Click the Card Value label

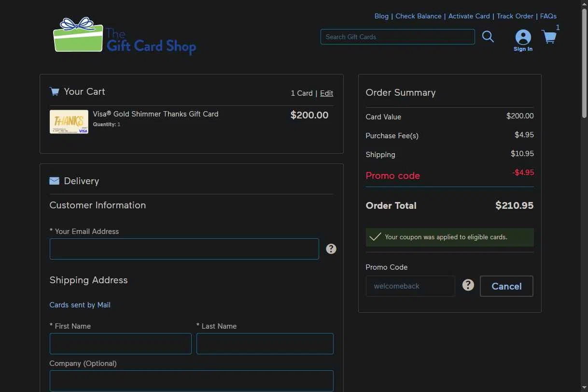point(383,117)
